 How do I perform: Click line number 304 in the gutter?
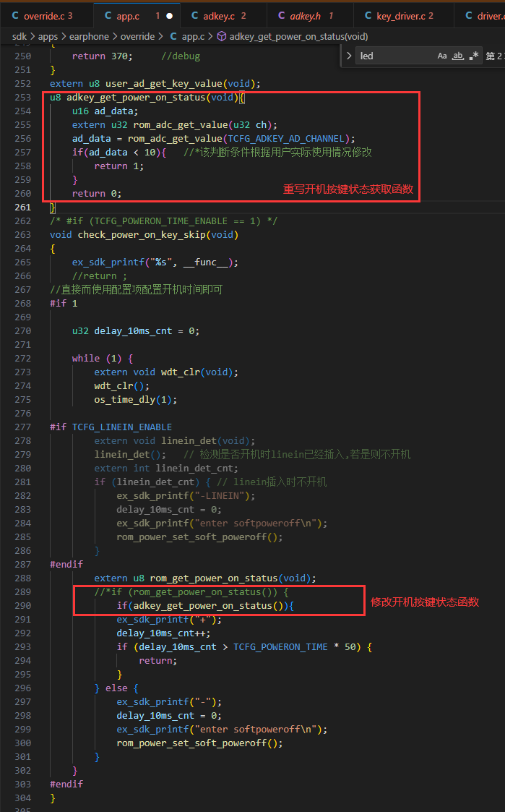click(23, 798)
